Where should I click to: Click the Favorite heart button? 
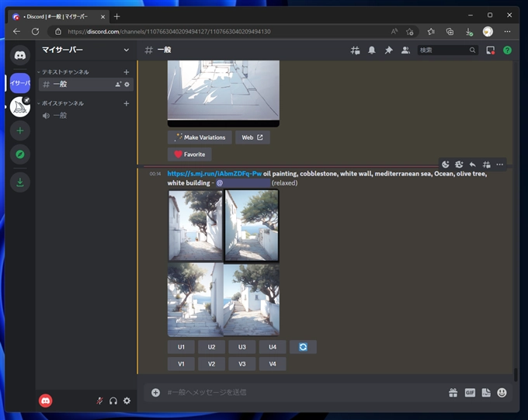point(189,154)
